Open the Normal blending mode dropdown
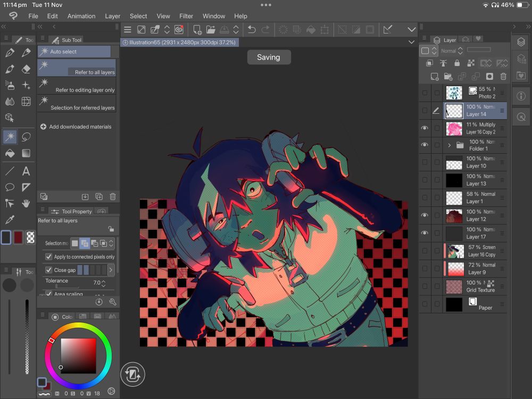Image resolution: width=532 pixels, height=399 pixels. [x=448, y=51]
